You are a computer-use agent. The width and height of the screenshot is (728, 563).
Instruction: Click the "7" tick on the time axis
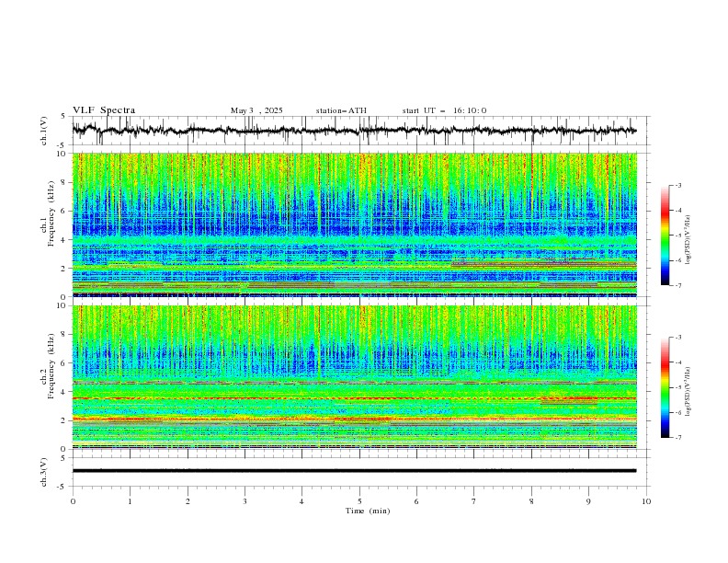(x=474, y=501)
